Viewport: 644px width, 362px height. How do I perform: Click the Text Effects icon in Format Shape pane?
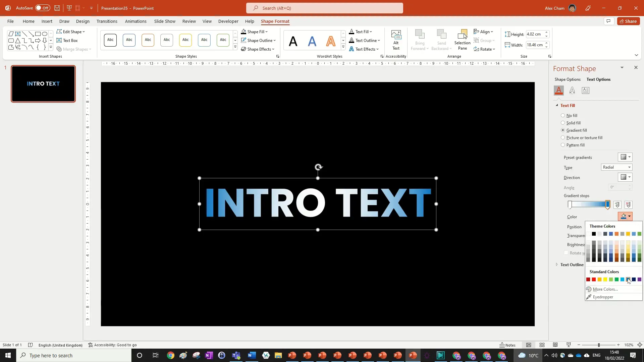[572, 90]
